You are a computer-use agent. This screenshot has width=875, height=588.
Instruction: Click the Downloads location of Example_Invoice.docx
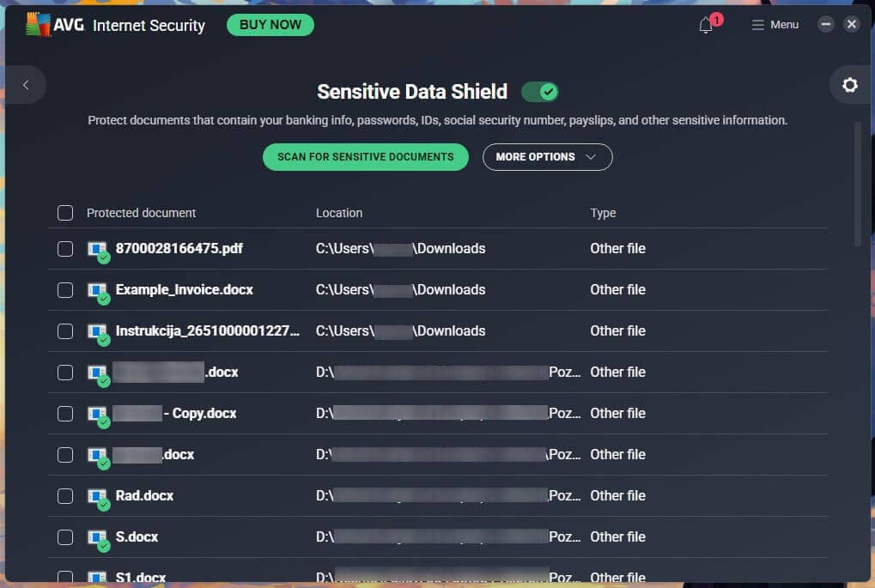pyautogui.click(x=401, y=289)
